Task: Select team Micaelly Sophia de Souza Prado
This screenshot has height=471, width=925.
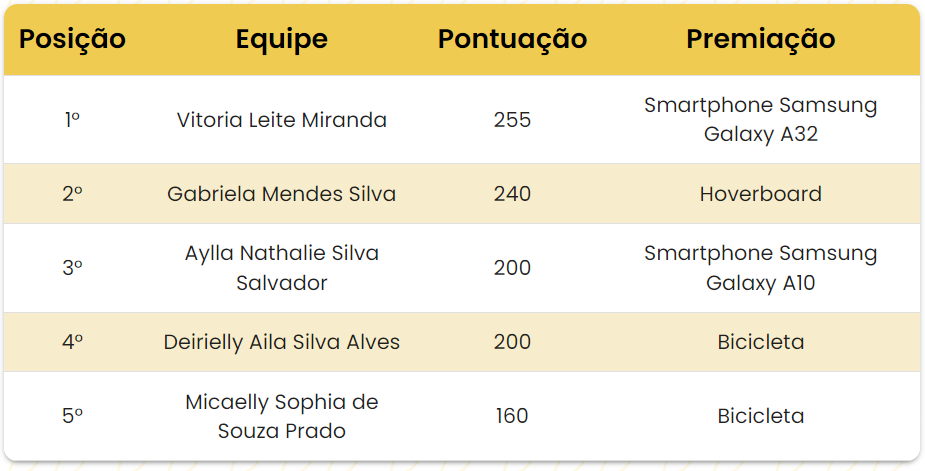Action: (x=281, y=416)
